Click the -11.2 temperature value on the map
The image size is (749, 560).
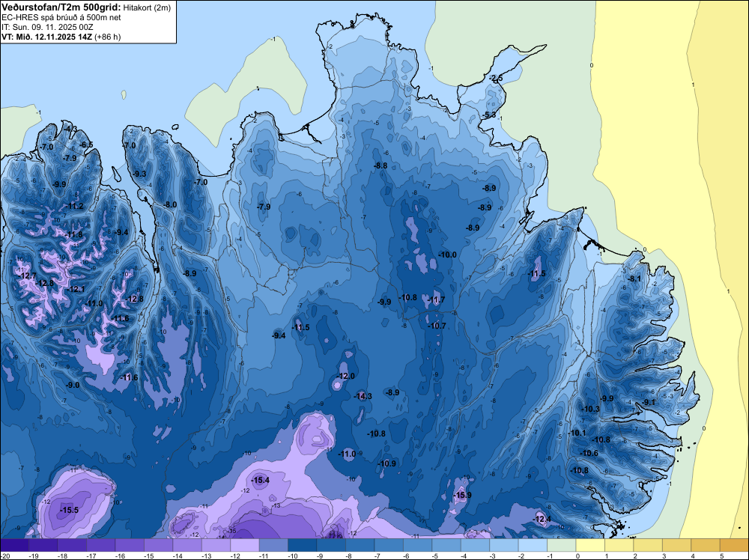click(74, 206)
